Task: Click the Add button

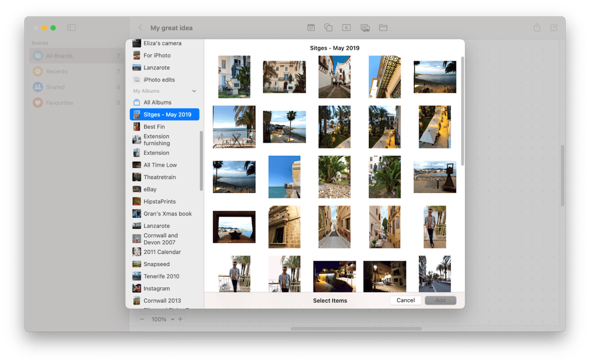Action: (x=440, y=301)
